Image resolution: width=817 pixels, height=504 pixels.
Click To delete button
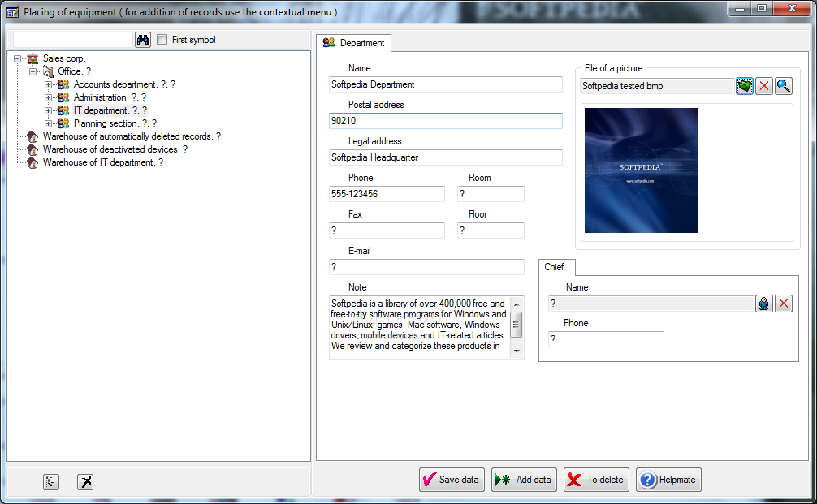[x=597, y=480]
